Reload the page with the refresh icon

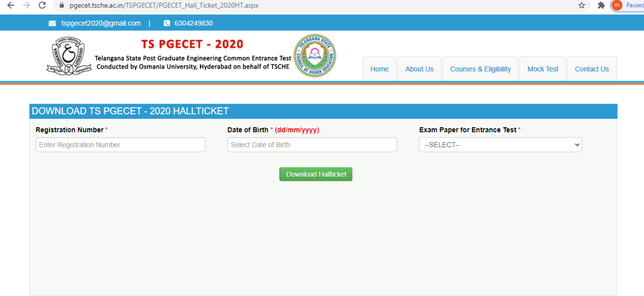pos(42,5)
